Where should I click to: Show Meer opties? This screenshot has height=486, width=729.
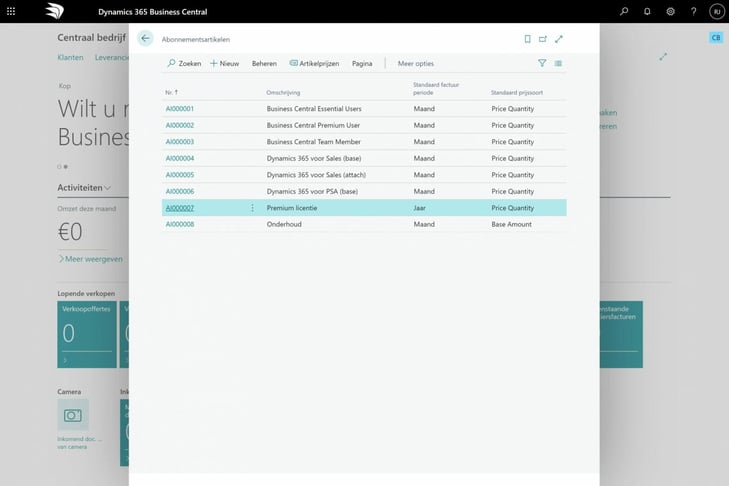pyautogui.click(x=416, y=64)
